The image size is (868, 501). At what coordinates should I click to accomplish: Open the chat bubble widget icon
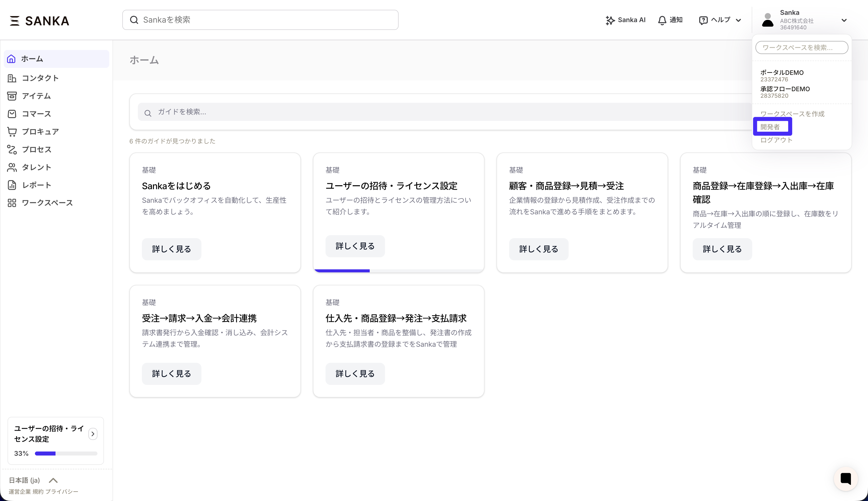pyautogui.click(x=846, y=478)
